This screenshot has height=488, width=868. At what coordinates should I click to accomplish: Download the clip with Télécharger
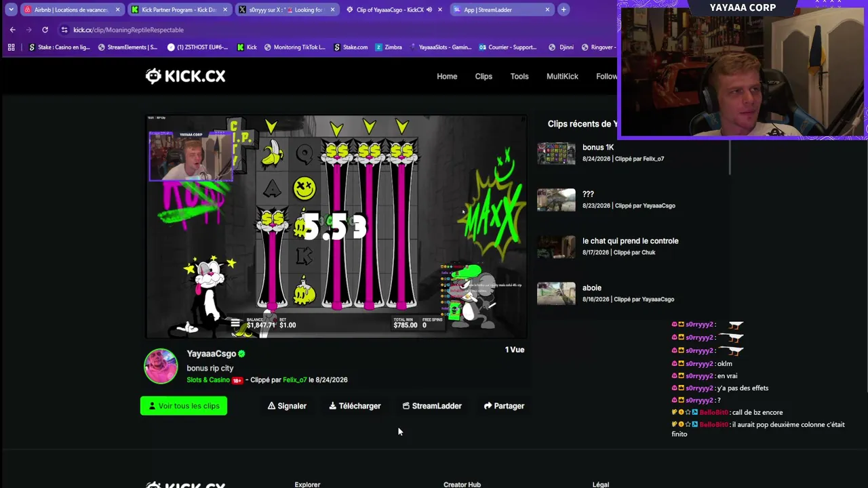pos(355,406)
